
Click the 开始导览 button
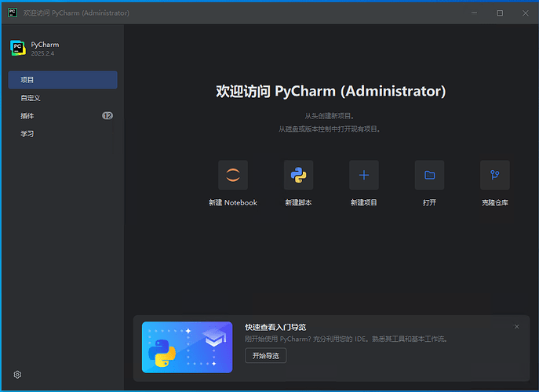pyautogui.click(x=265, y=356)
